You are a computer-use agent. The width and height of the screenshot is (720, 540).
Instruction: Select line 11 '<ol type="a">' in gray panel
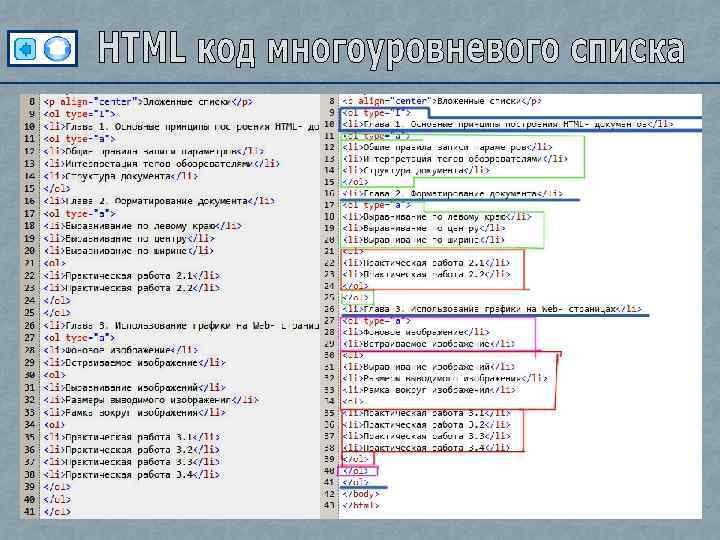(x=79, y=139)
